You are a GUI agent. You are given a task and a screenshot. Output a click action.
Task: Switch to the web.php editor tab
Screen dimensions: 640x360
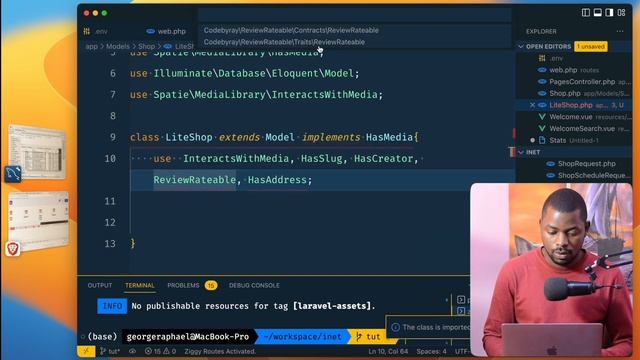click(167, 31)
